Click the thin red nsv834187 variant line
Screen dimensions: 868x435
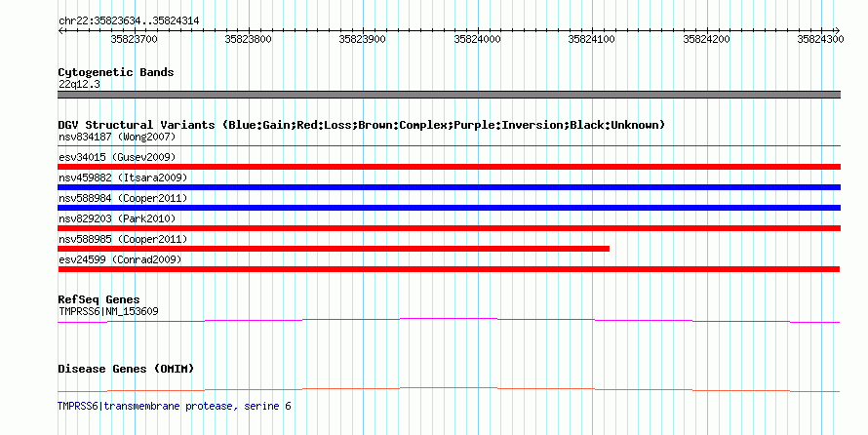(x=449, y=146)
